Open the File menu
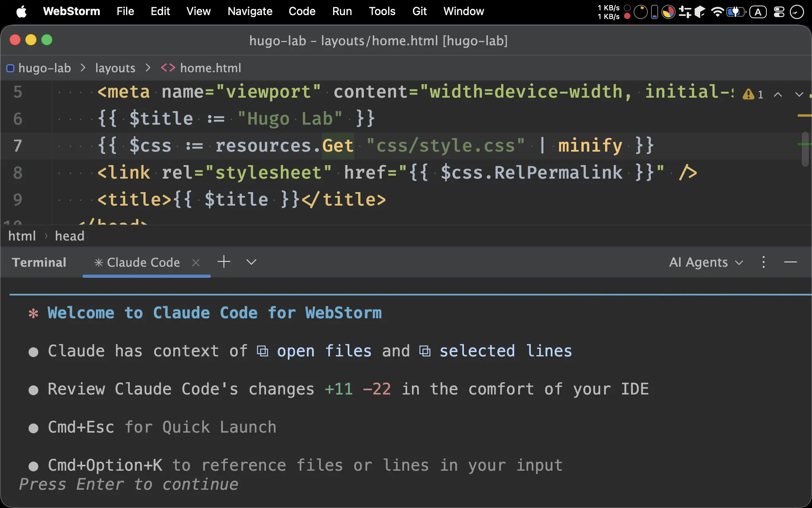This screenshot has width=812, height=508. [125, 12]
